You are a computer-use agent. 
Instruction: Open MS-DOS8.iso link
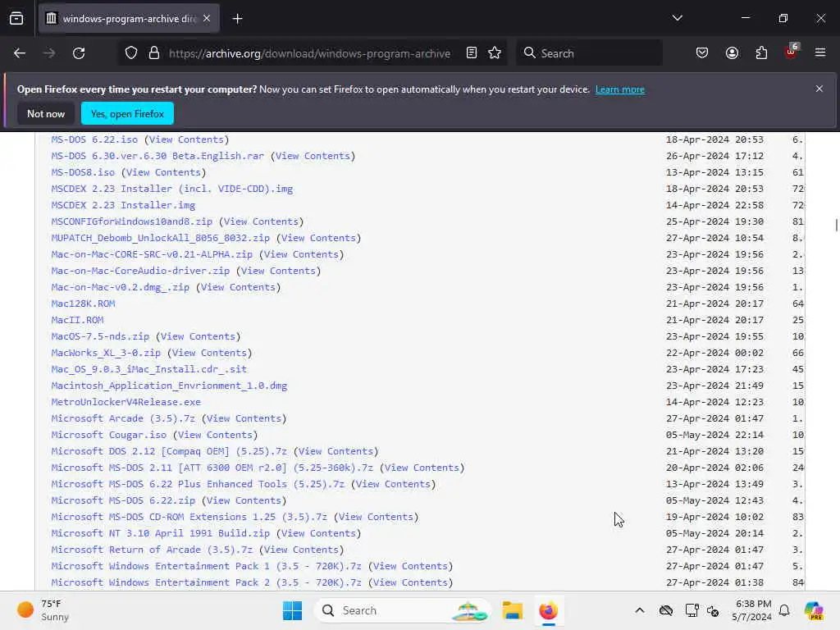[83, 172]
